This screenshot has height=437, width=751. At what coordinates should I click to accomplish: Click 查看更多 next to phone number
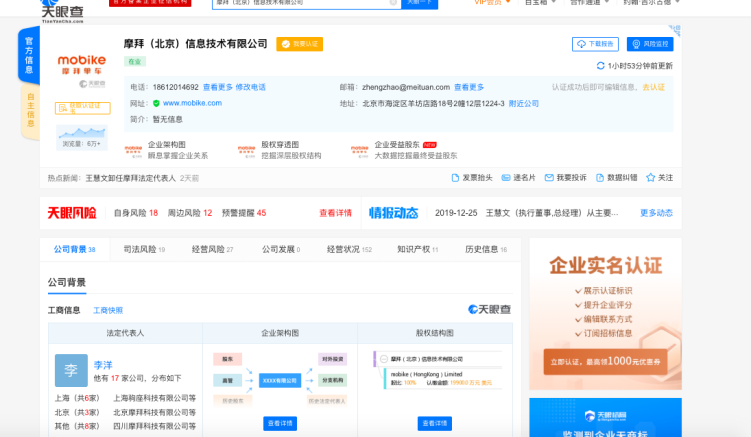pyautogui.click(x=217, y=87)
